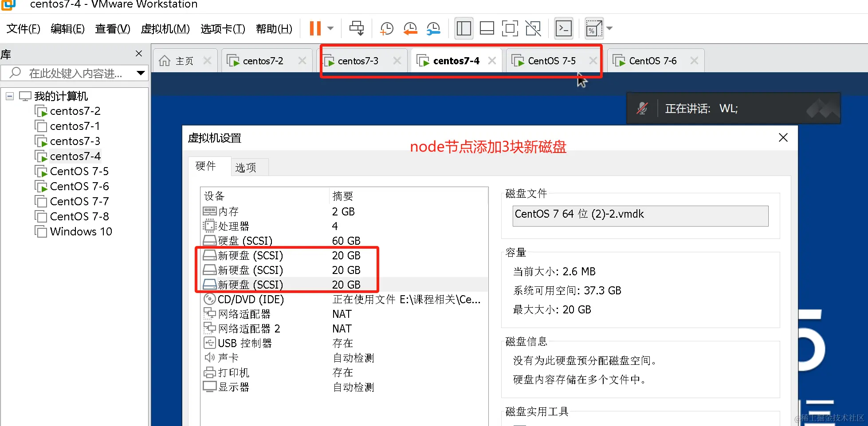Screen dimensions: 868x426
Task: Select CentOS 7-7 in the library tree
Action: tap(79, 201)
